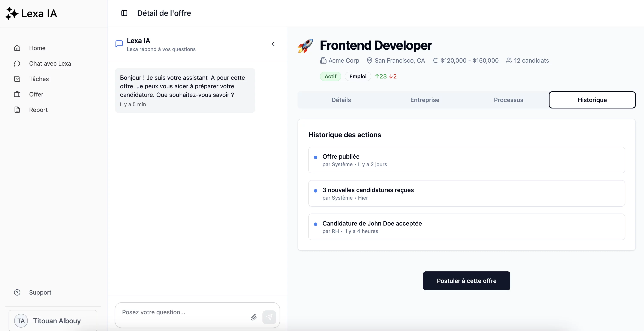Screen dimensions: 644x331
Task: Click the downvote count 2
Action: point(393,77)
